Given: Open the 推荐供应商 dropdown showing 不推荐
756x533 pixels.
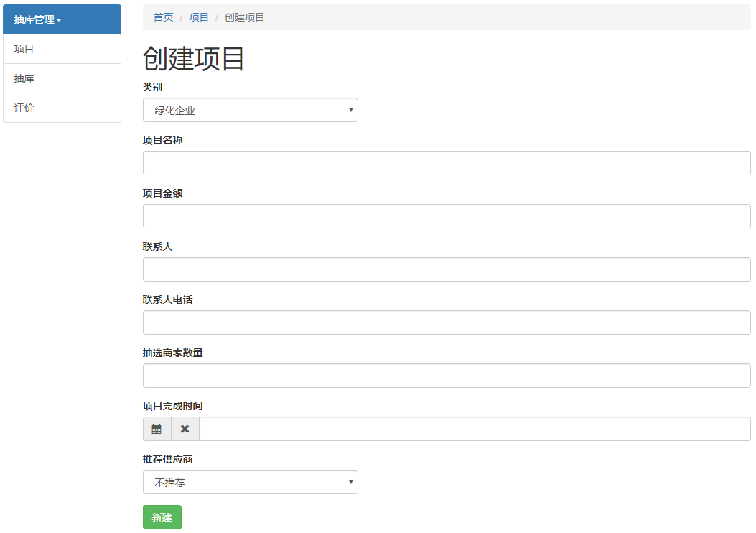Looking at the screenshot, I should (x=250, y=482).
